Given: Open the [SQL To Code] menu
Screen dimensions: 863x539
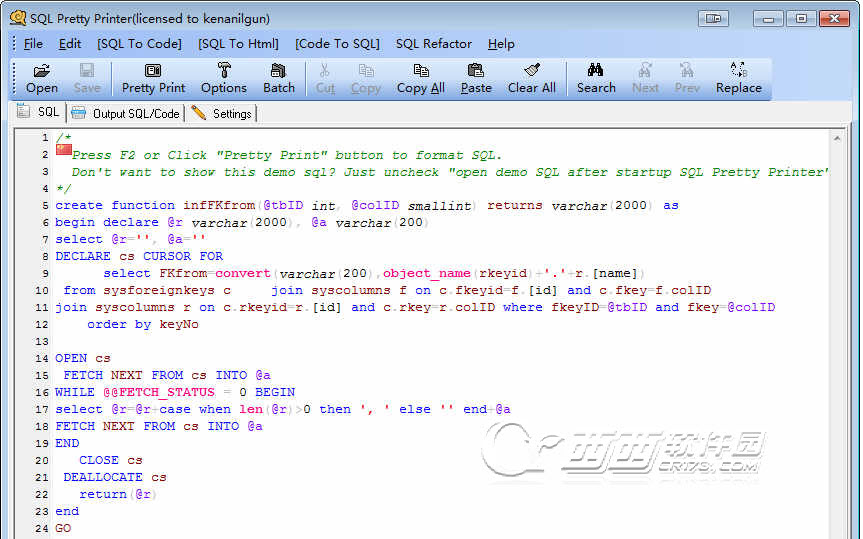Looking at the screenshot, I should point(139,43).
